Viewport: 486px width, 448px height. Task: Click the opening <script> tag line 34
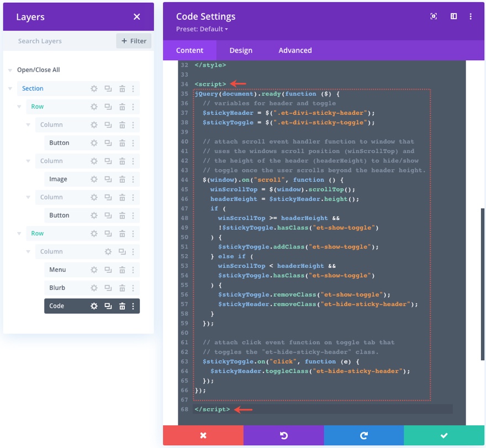(210, 84)
